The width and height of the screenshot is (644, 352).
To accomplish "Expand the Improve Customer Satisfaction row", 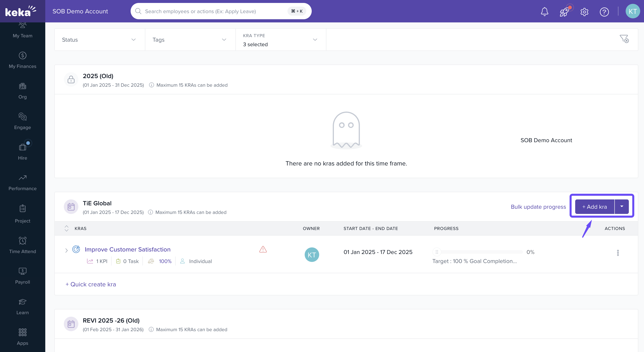I will click(66, 250).
